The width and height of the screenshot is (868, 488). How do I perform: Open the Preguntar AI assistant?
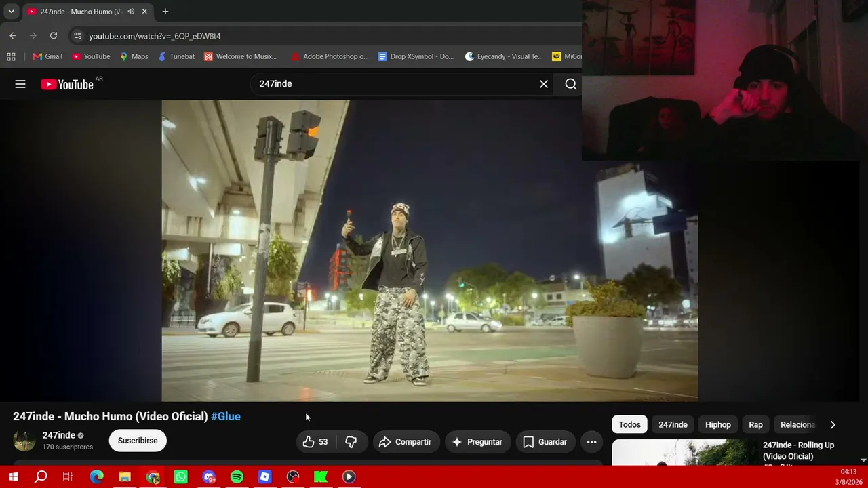click(x=477, y=442)
